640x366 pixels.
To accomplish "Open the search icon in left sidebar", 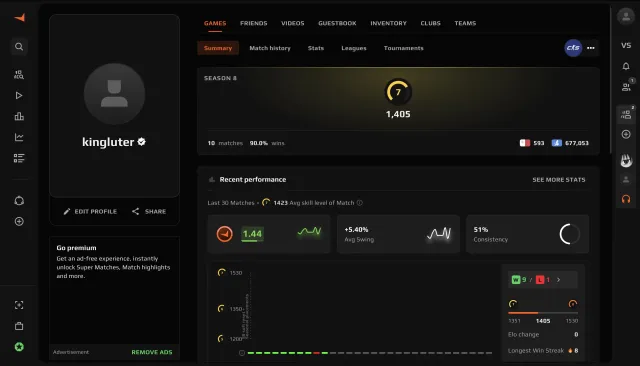I will (19, 47).
